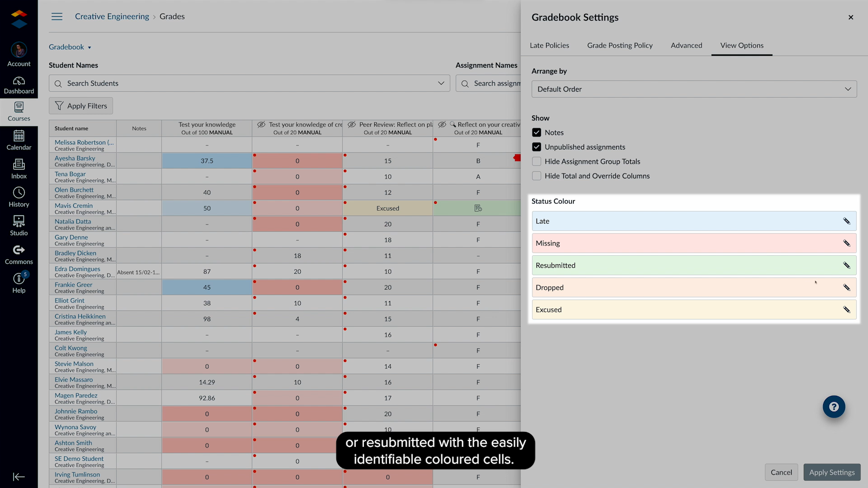Open the Inbox in global navigation
The image size is (868, 488).
click(x=19, y=169)
